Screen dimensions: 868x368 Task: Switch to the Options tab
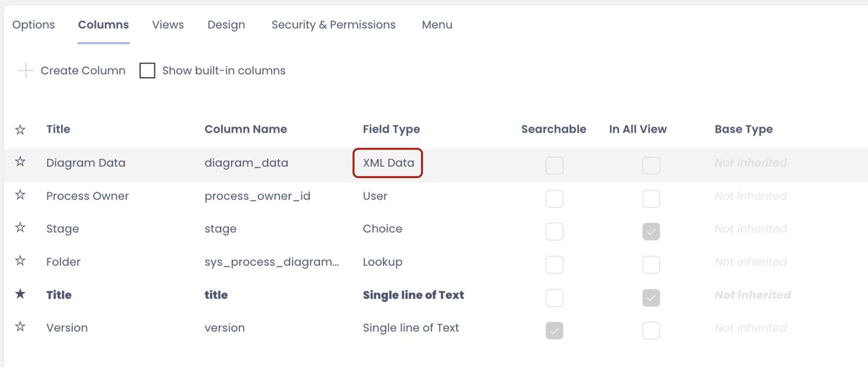coord(34,25)
